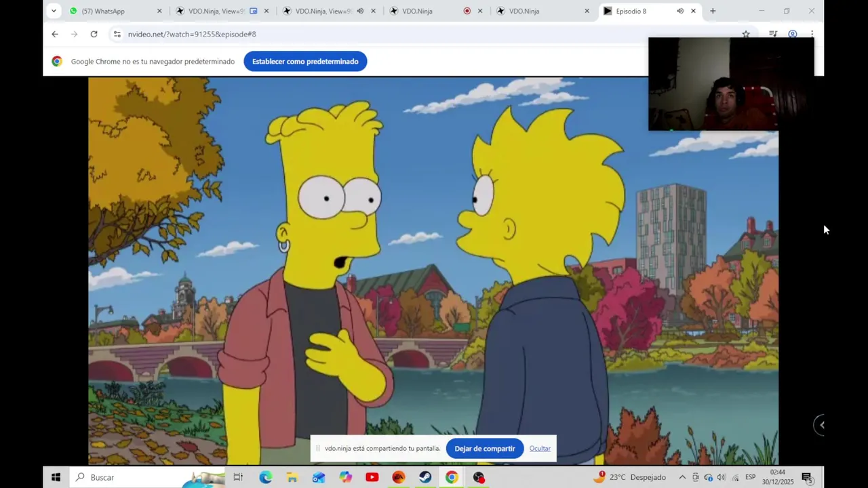The width and height of the screenshot is (868, 488).
Task: Close the recording VDO.Ninja tab
Action: point(480,11)
